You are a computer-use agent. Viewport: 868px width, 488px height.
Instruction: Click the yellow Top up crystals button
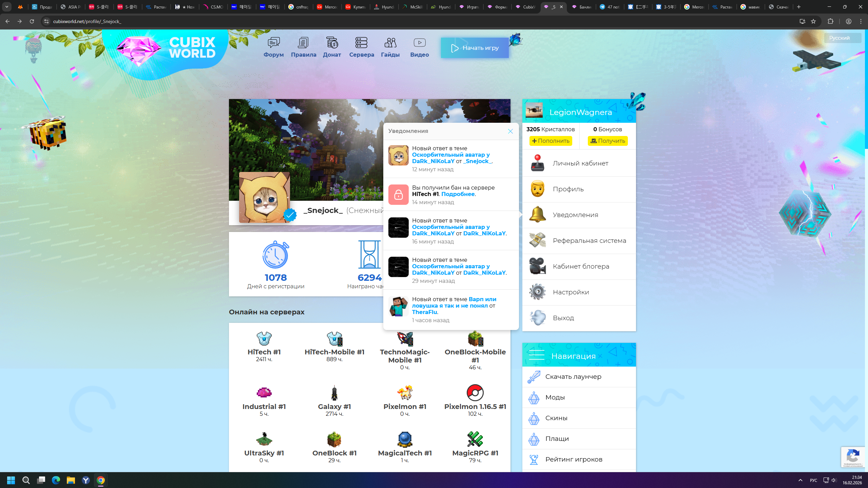tap(551, 141)
